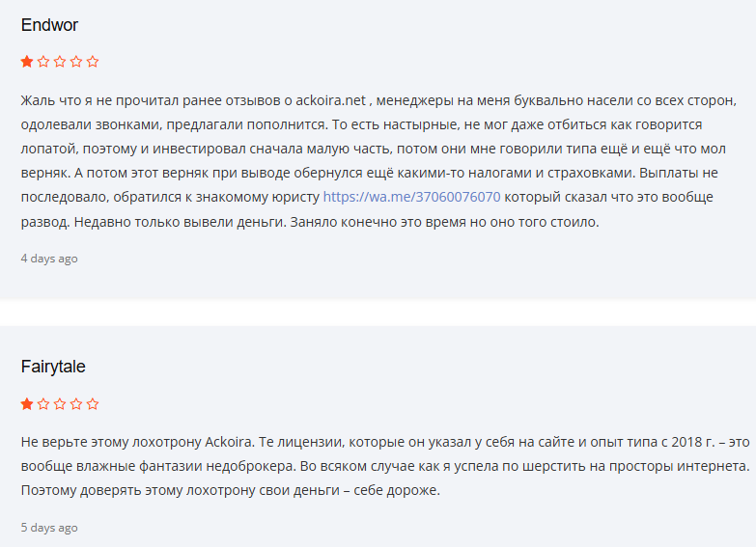Screen dimensions: 756x547
Task: Click the fifth star in Endwor's rating
Action: point(93,62)
